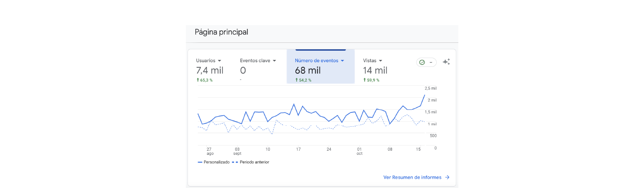The height and width of the screenshot is (188, 644).
Task: Switch to the 14 mil Vistas tab
Action: coord(375,70)
